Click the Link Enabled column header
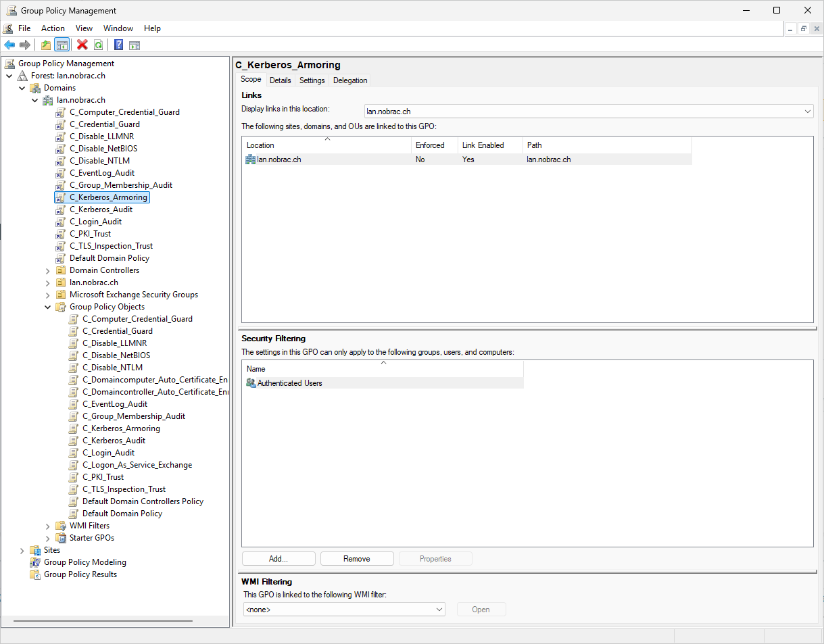 (489, 145)
